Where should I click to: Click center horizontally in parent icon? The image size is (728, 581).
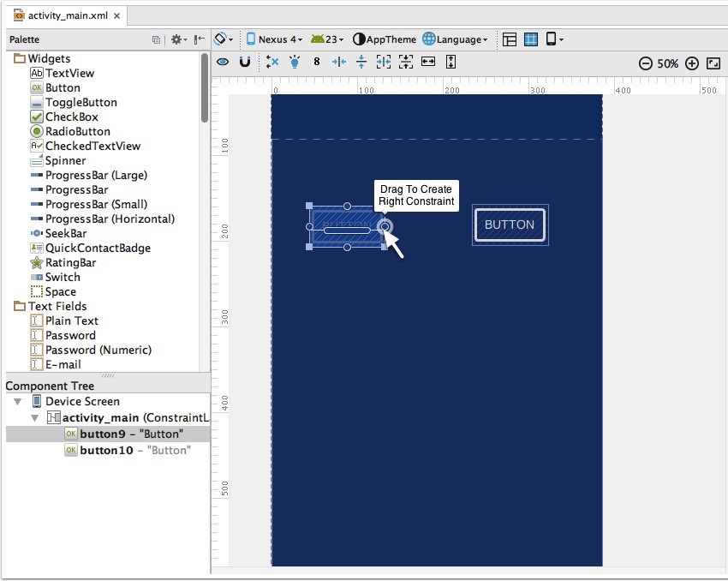(384, 62)
